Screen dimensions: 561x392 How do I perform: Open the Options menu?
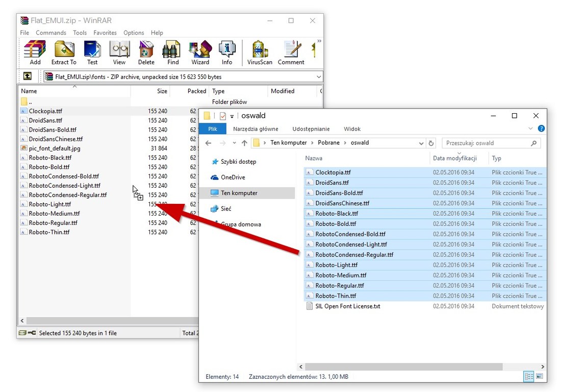[x=134, y=33]
